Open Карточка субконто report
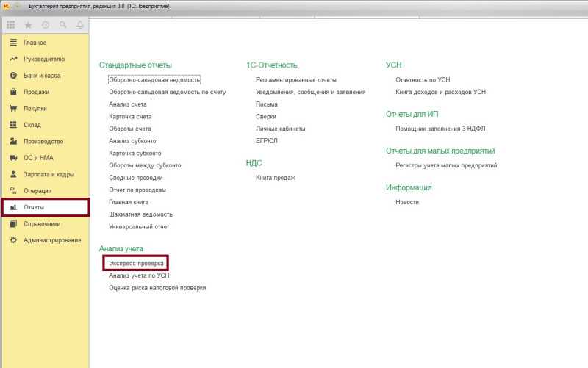 point(135,154)
